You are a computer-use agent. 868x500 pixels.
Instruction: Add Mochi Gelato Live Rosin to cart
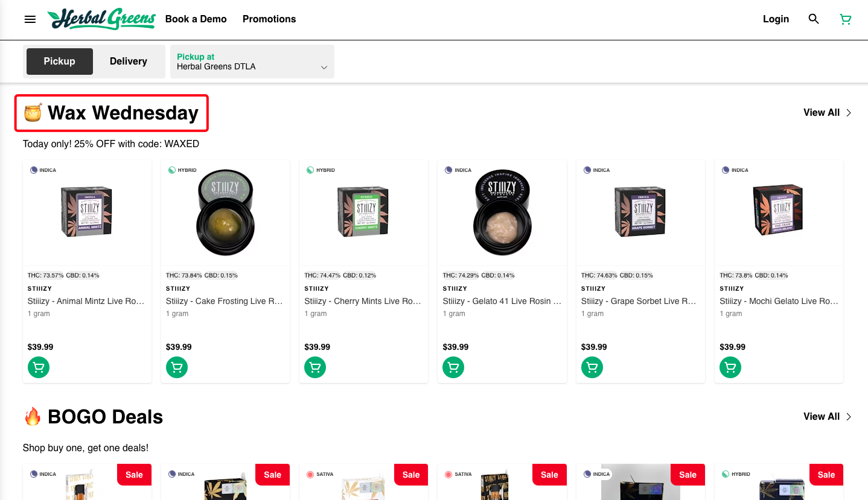point(730,367)
